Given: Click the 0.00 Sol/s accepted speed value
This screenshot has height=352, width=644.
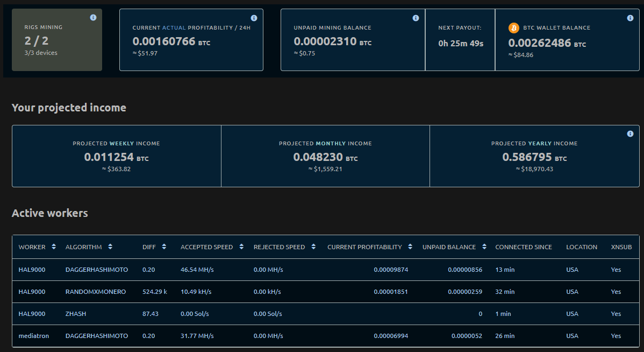Looking at the screenshot, I should tap(195, 314).
